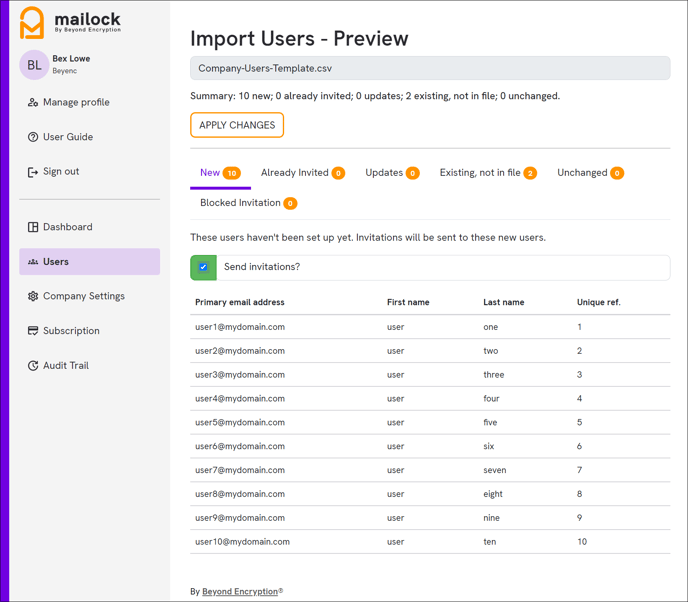The image size is (688, 602).
Task: Click the orange 2 badge beside Existing, not in file
Action: click(530, 173)
